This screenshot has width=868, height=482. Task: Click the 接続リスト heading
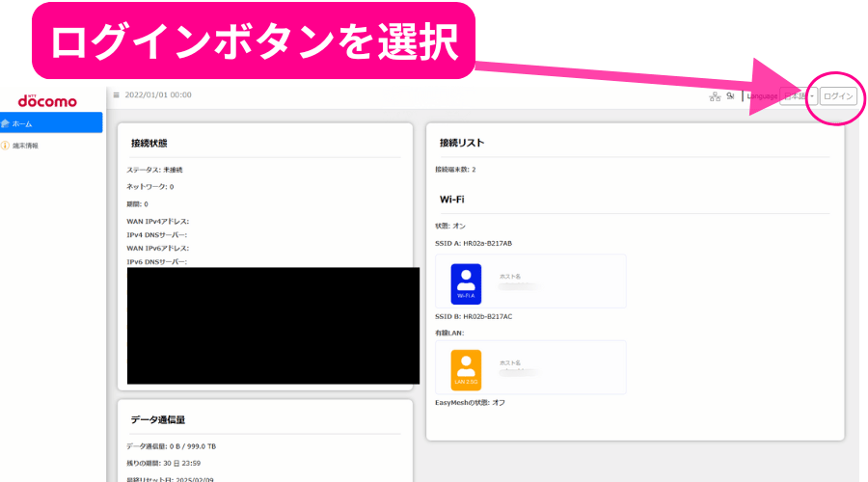pyautogui.click(x=462, y=143)
